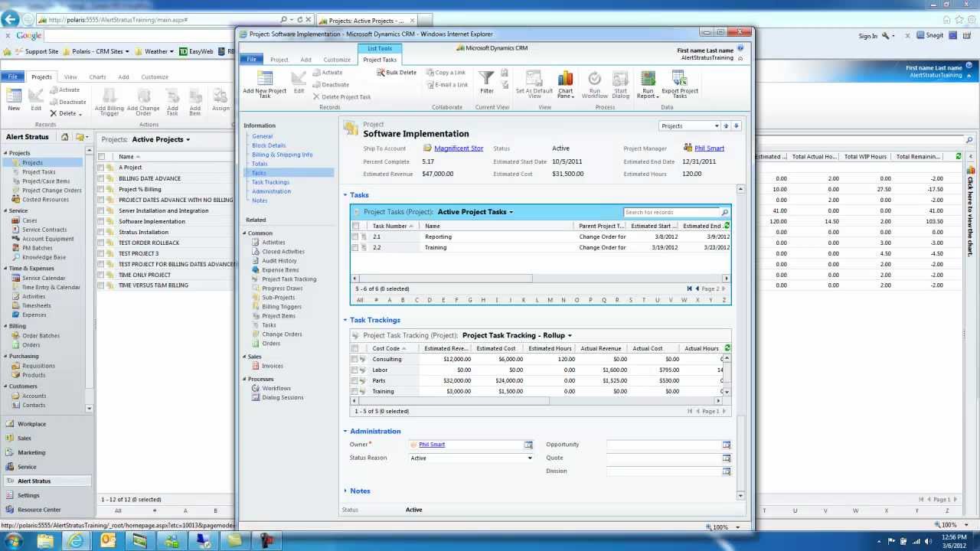Open lookup icon for Owner field
Screen dimensions: 980x551
pos(528,445)
